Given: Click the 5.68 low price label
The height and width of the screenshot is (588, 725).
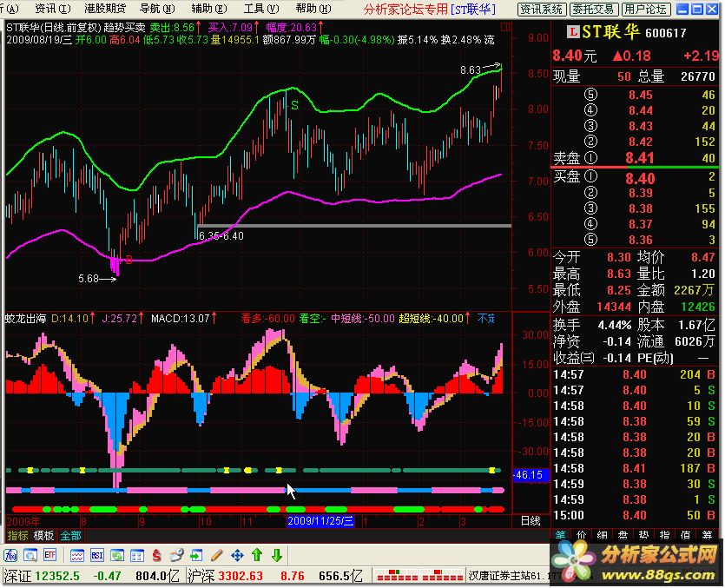Looking at the screenshot, I should coord(89,279).
